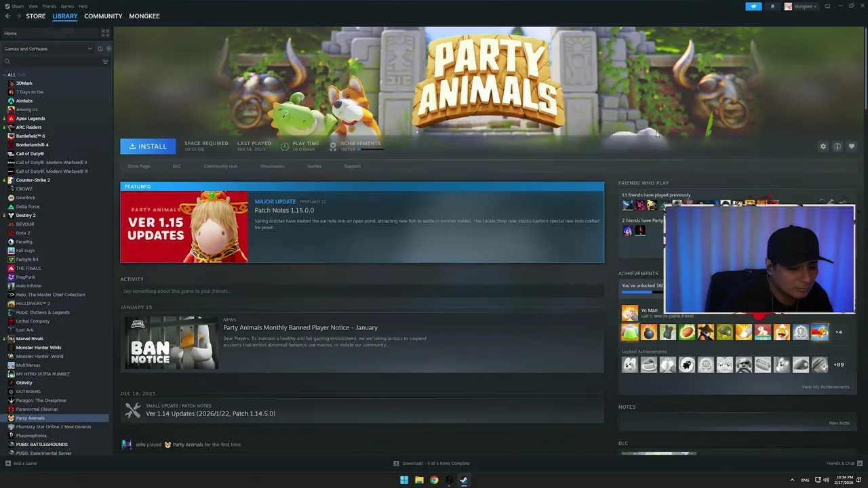View the green helmet unlocked achievement
Screen dimensions: 868x488
coord(725,332)
